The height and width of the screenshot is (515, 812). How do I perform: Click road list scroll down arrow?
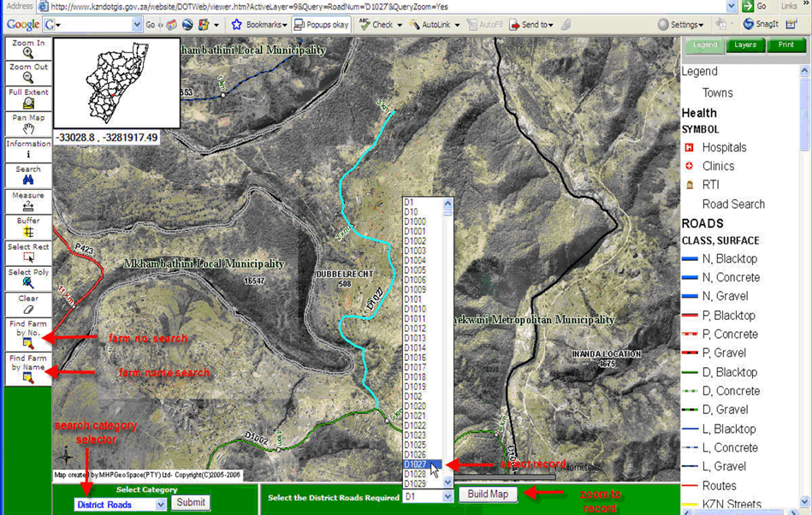point(448,482)
